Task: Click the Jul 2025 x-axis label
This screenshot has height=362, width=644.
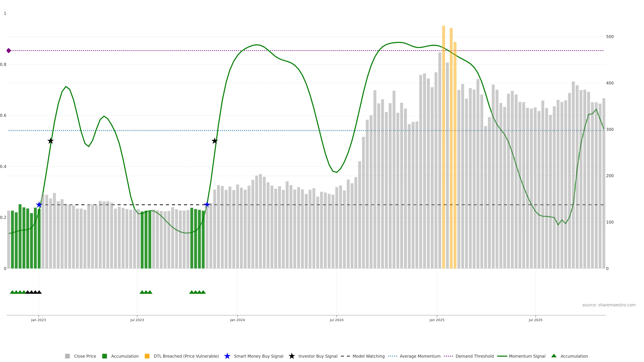Action: point(535,320)
